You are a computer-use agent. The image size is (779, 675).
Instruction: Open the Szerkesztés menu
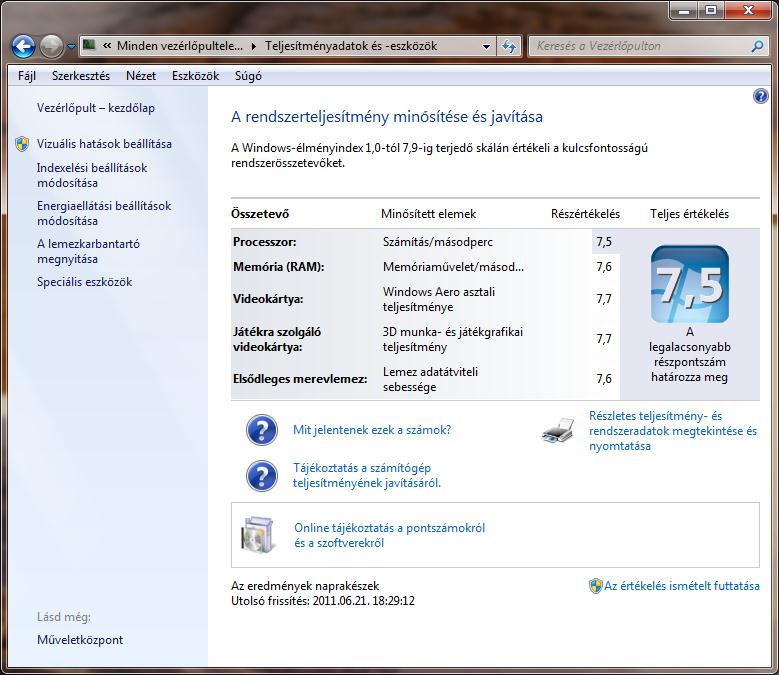81,76
